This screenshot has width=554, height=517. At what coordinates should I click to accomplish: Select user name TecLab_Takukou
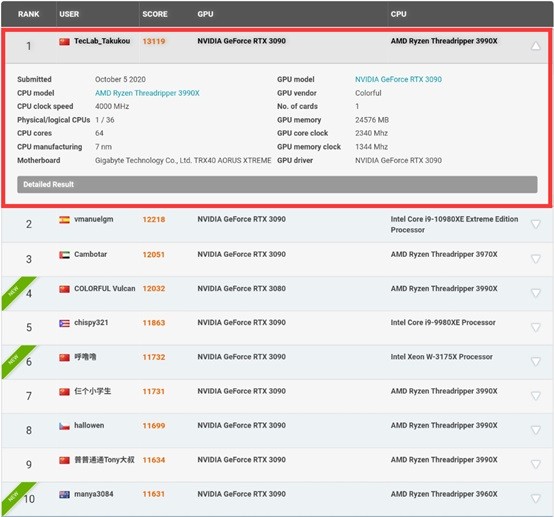102,41
